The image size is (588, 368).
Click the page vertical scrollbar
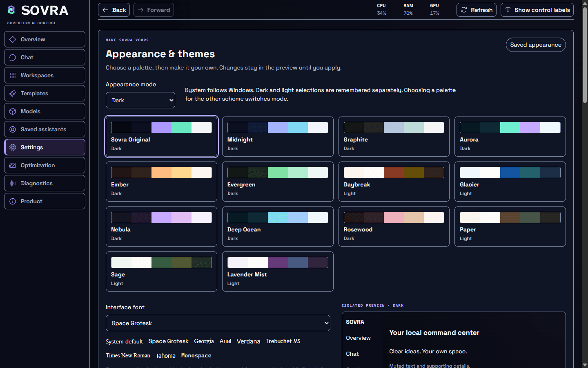point(585,55)
